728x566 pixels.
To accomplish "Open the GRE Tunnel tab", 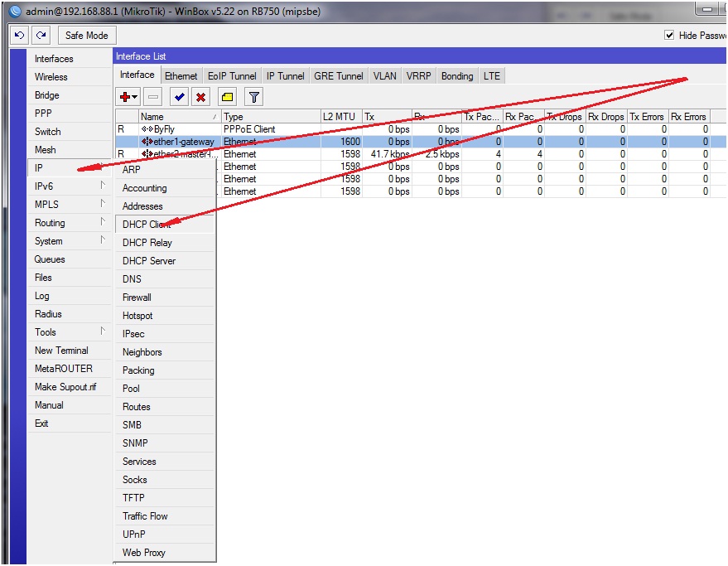I will coord(339,75).
